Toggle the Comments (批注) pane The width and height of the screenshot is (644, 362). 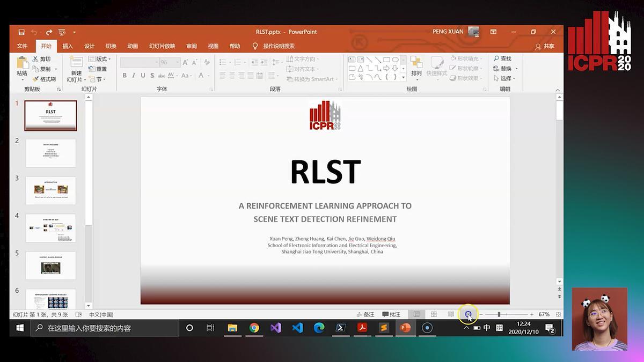tap(391, 314)
